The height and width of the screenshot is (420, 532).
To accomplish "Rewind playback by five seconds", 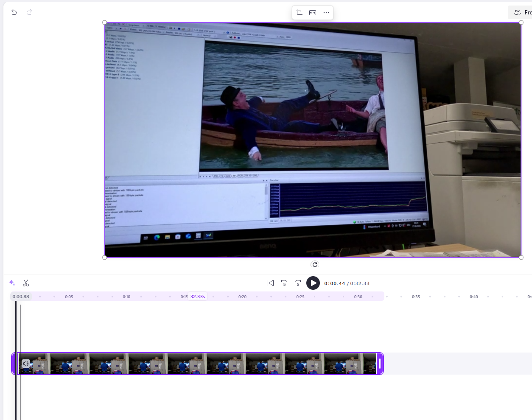I will (x=284, y=283).
